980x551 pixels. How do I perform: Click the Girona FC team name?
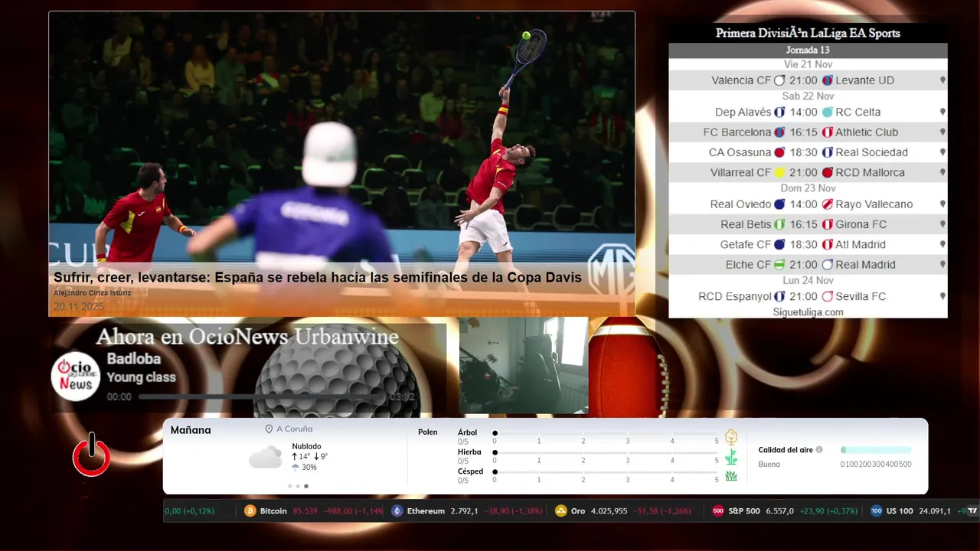(861, 225)
